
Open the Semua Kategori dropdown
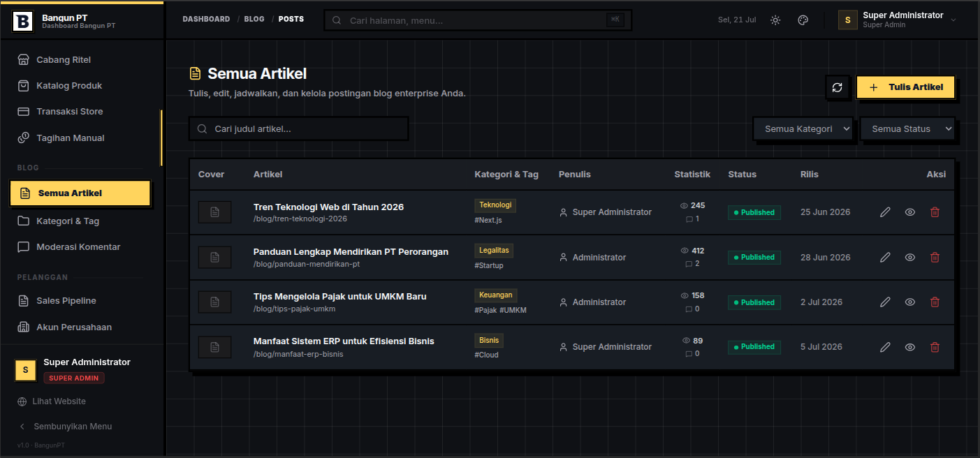(x=803, y=129)
